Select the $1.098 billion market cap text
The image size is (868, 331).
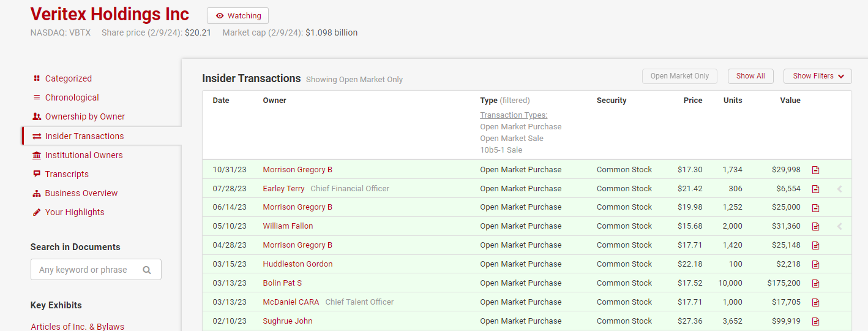[331, 33]
